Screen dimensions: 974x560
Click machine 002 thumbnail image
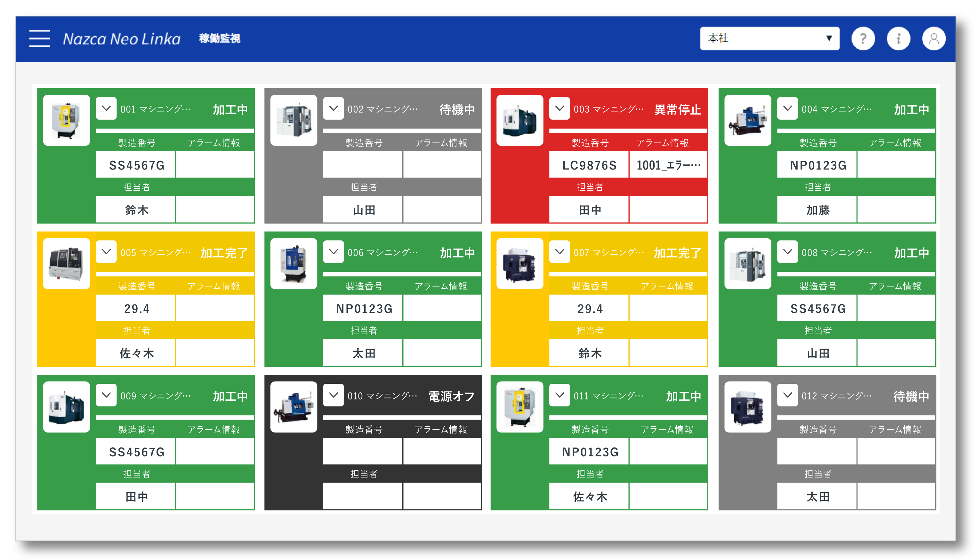tap(294, 120)
